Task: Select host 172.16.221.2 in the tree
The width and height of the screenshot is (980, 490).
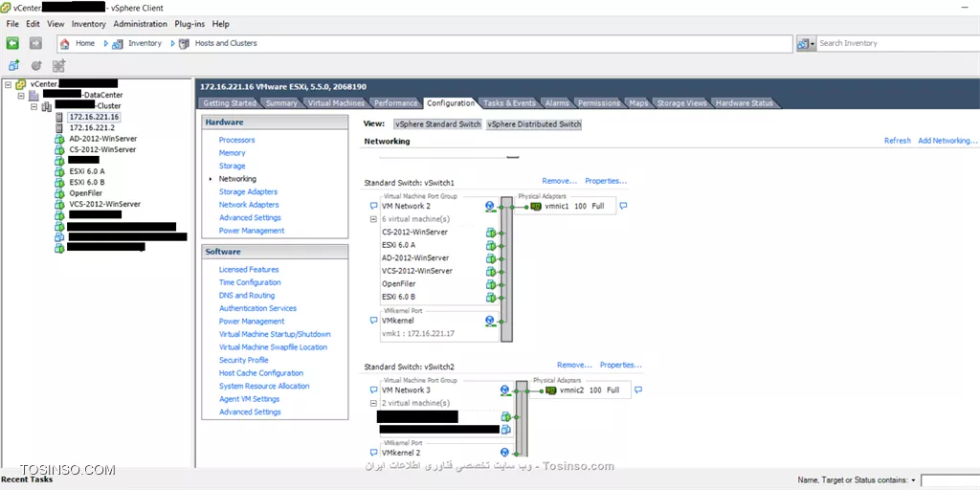Action: point(92,127)
